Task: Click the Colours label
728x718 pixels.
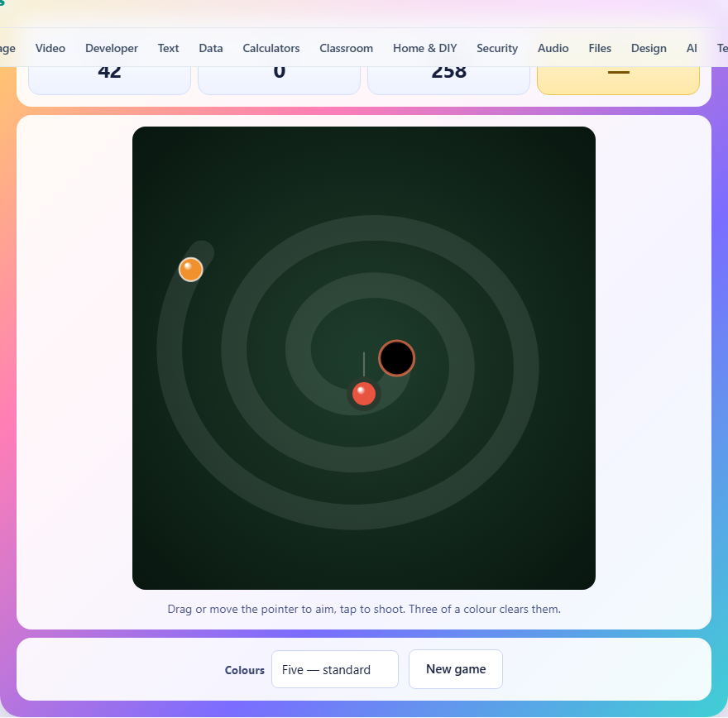Action: tap(245, 670)
